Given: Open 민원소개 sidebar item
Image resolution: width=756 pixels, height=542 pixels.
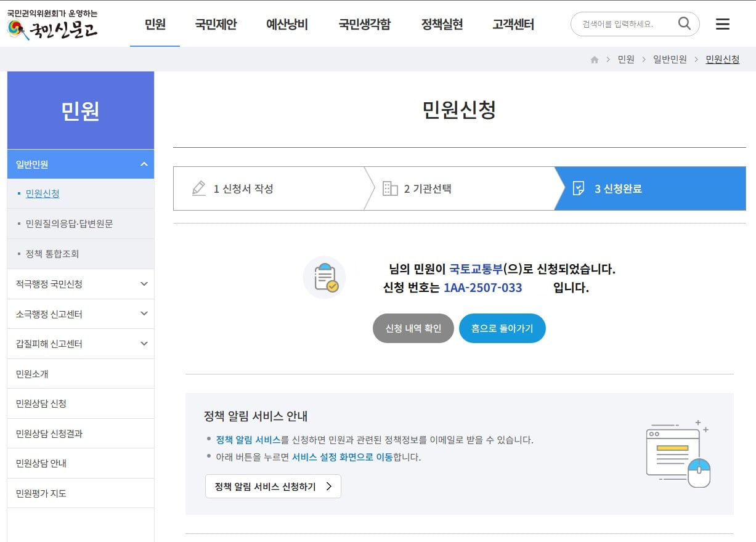Looking at the screenshot, I should tap(81, 374).
